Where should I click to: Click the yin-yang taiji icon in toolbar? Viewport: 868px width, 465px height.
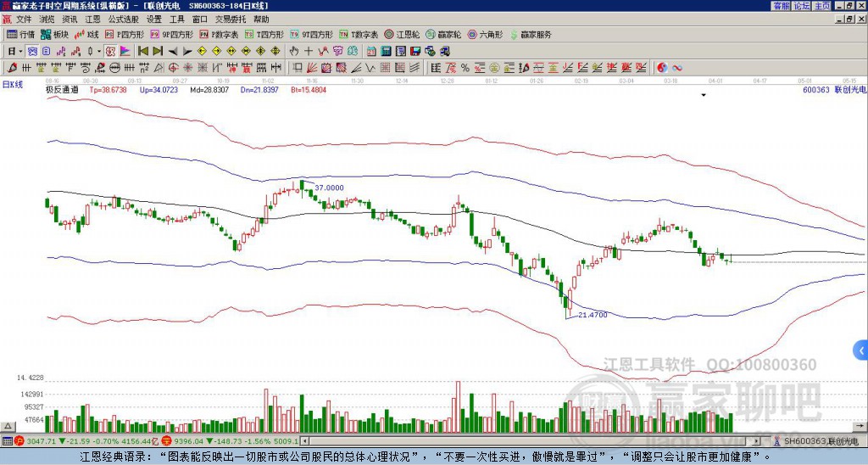[662, 68]
